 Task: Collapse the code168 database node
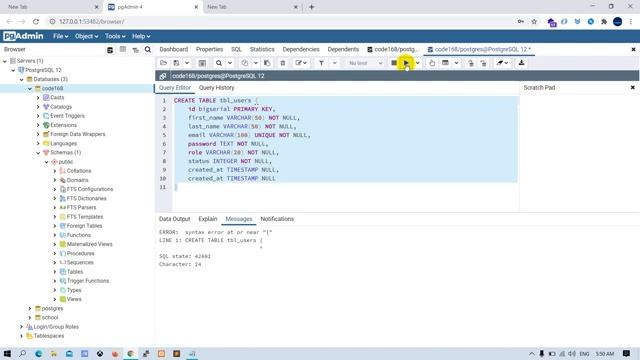(30, 89)
